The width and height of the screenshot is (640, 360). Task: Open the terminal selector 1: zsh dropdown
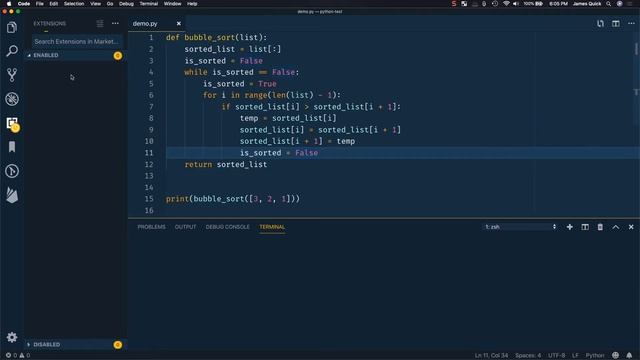(x=520, y=227)
